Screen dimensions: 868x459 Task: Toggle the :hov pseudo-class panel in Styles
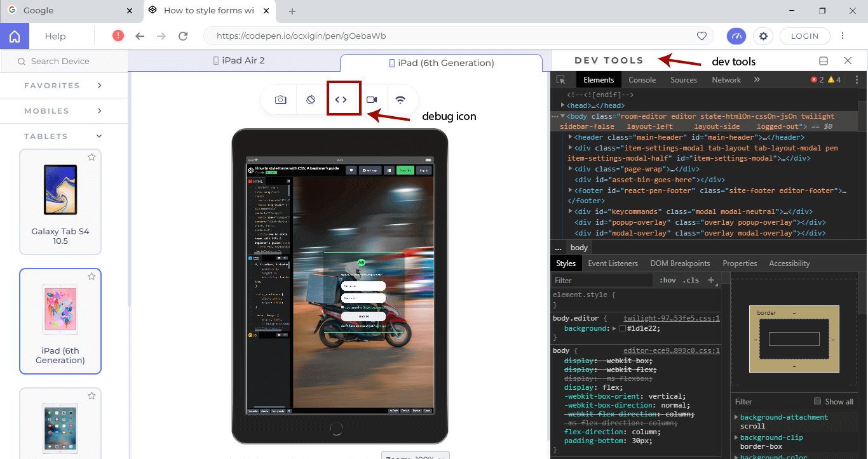coord(668,280)
